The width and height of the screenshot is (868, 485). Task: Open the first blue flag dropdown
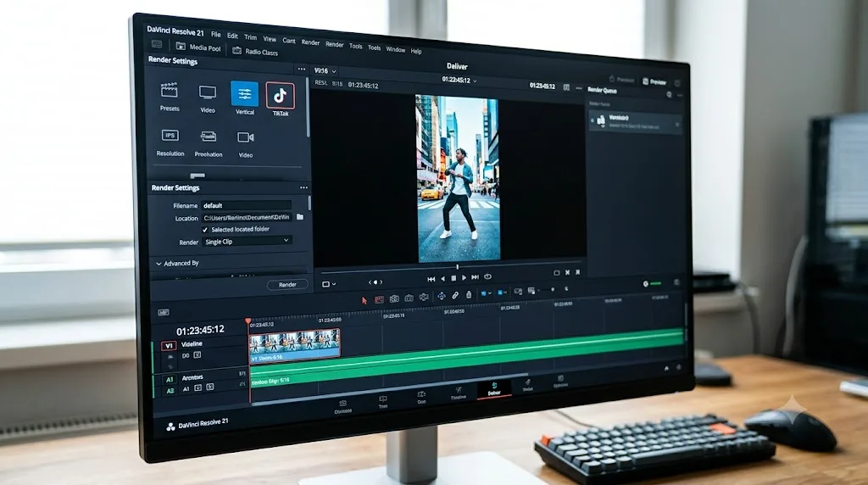(x=485, y=293)
